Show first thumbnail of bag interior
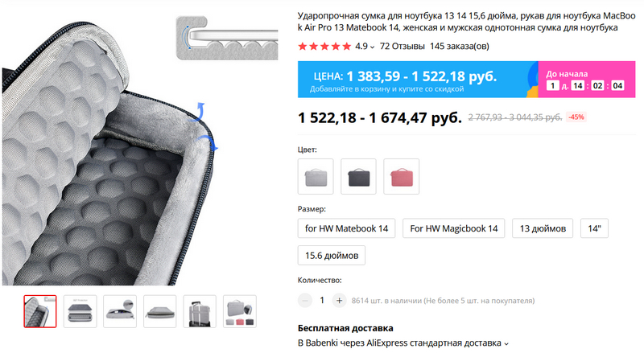 [39, 311]
